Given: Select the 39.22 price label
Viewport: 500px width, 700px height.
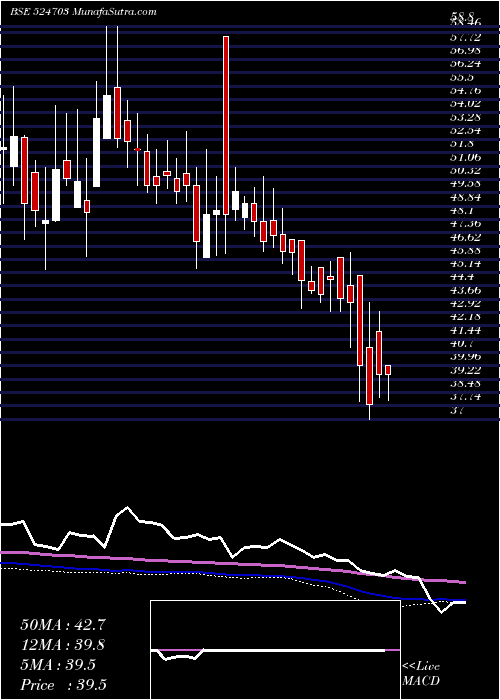Looking at the screenshot, I should [x=465, y=370].
